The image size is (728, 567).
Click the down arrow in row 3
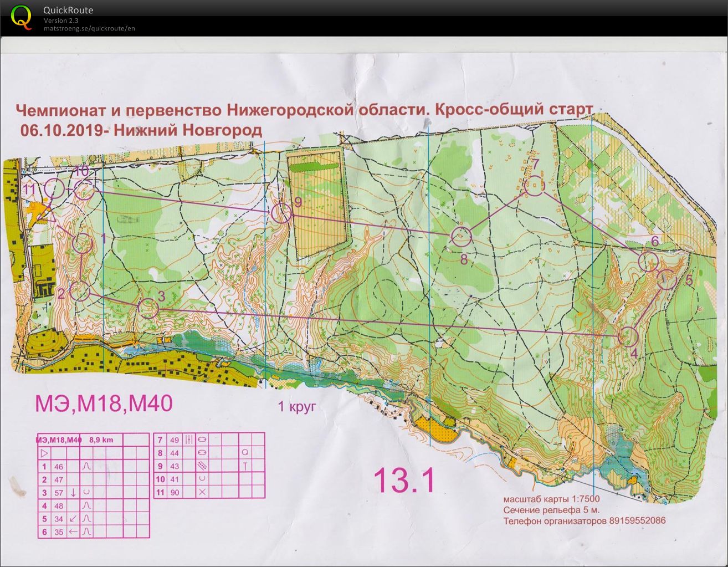73,493
